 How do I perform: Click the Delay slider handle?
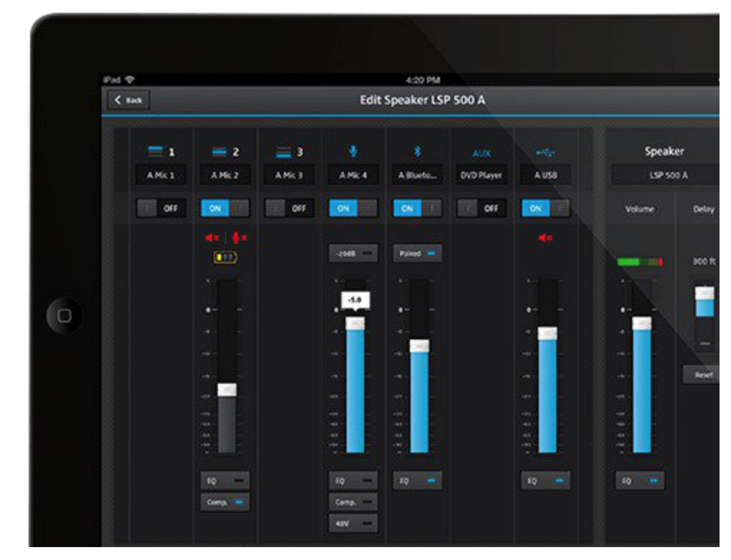click(704, 293)
